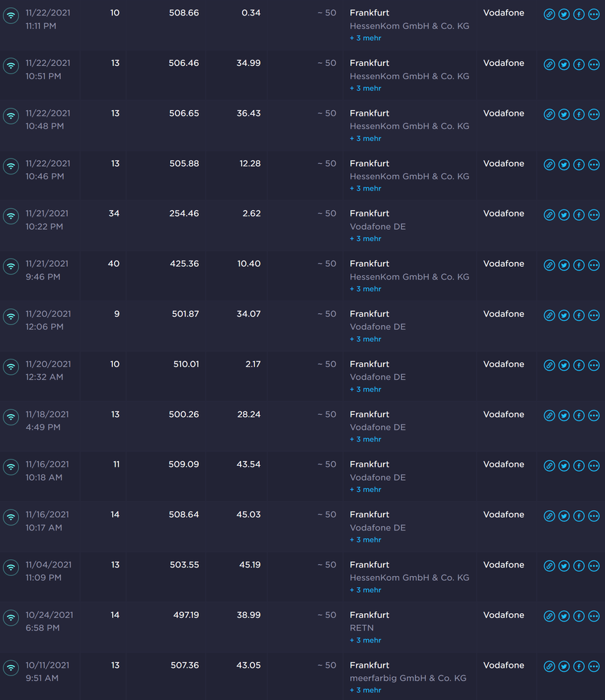Select download value 254.46
Viewport: 605px width, 700px height.
pyautogui.click(x=184, y=214)
